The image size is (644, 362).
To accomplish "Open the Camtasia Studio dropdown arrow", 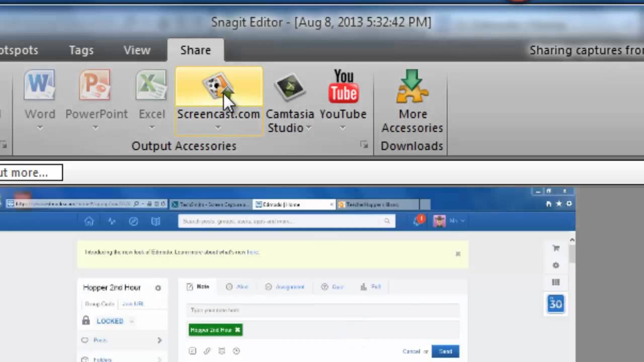I will (309, 128).
